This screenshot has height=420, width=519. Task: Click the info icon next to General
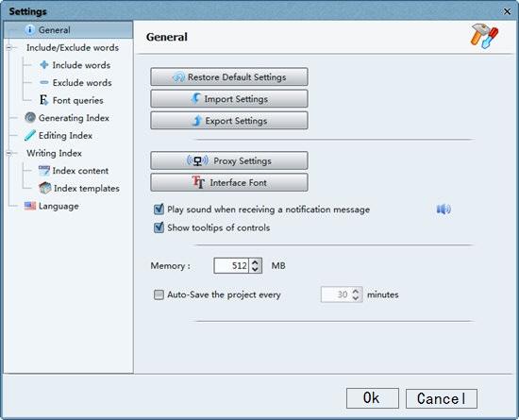point(30,30)
